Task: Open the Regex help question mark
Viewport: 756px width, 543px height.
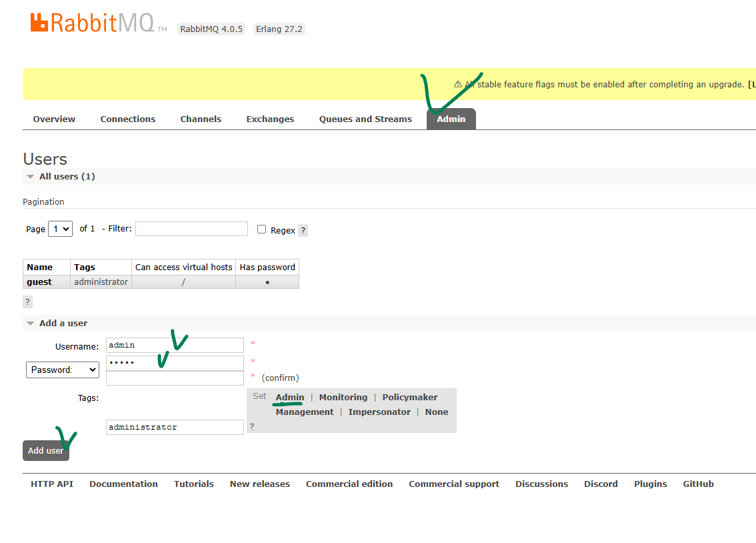Action: click(303, 231)
